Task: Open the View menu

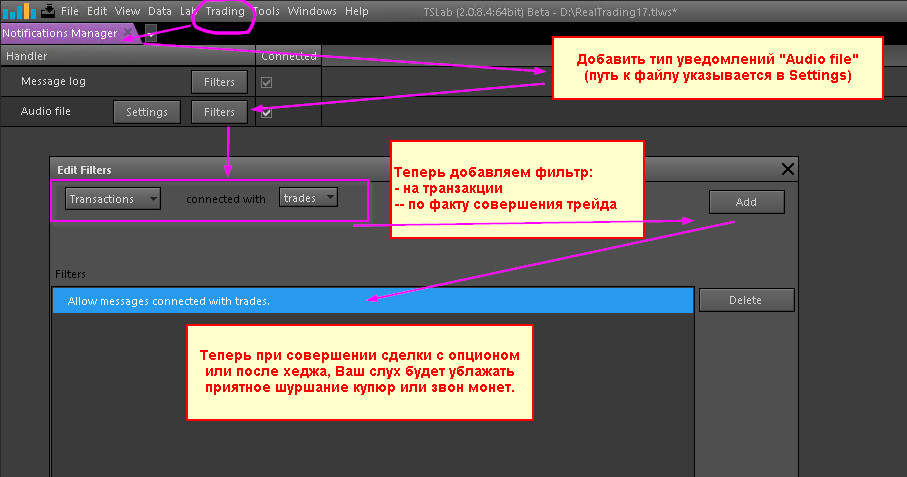Action: coord(127,11)
